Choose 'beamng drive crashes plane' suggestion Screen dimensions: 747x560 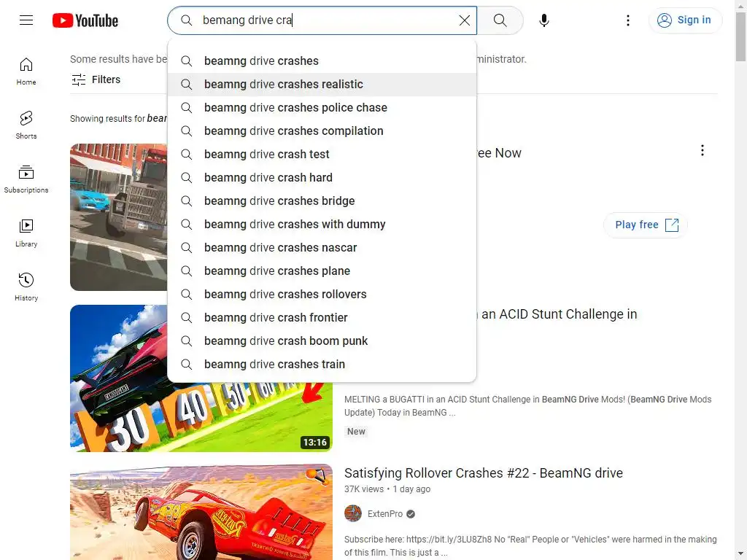(x=322, y=271)
